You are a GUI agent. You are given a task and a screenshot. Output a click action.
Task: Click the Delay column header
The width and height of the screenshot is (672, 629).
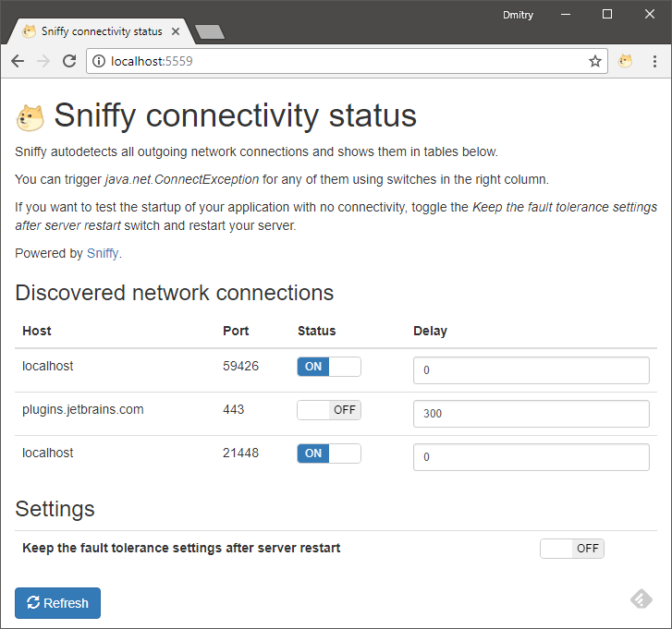(430, 331)
